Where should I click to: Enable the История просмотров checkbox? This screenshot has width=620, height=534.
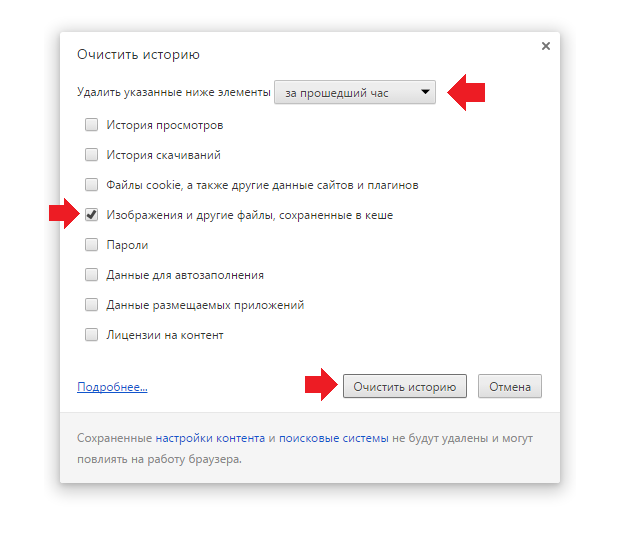click(91, 125)
